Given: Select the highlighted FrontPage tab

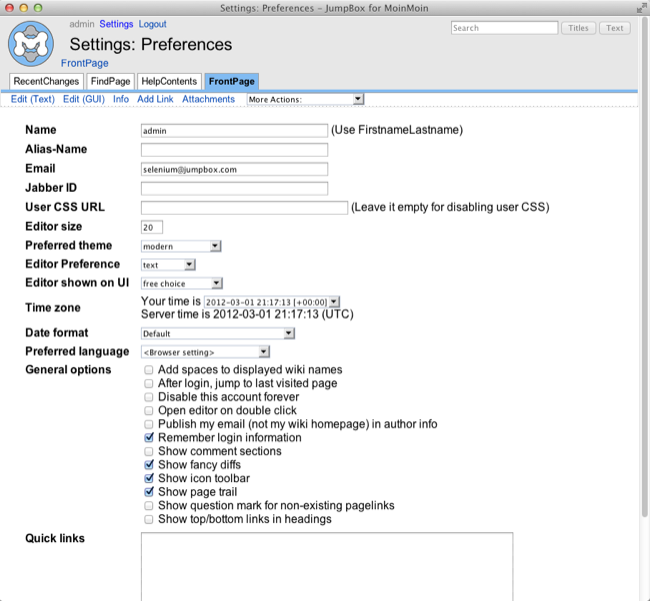Looking at the screenshot, I should pos(232,81).
